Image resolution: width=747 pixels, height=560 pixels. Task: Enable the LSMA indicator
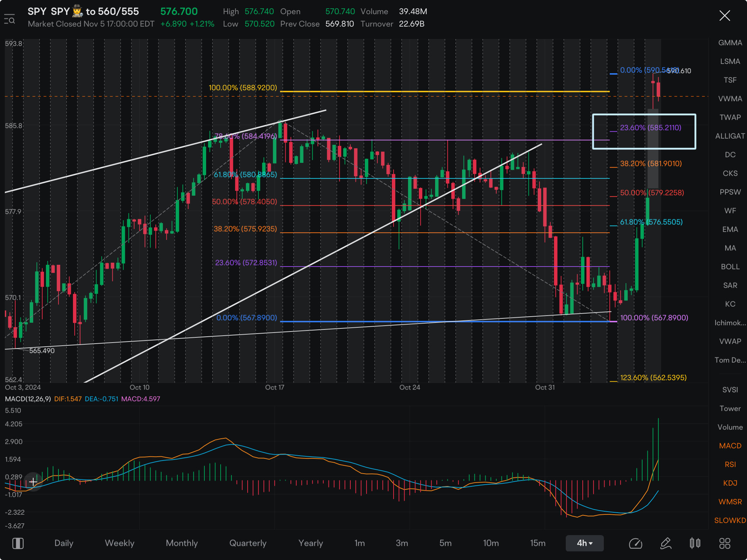point(730,62)
